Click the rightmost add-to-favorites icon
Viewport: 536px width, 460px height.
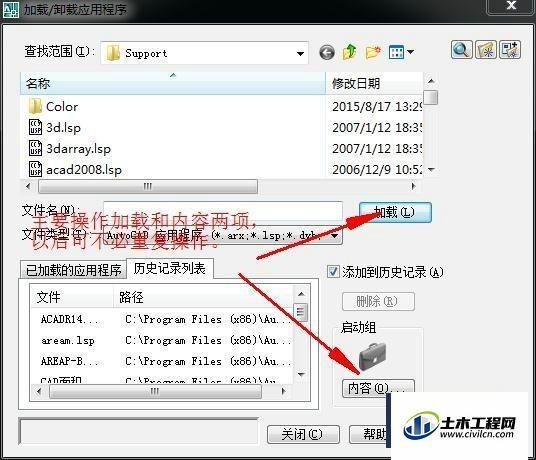coord(510,50)
